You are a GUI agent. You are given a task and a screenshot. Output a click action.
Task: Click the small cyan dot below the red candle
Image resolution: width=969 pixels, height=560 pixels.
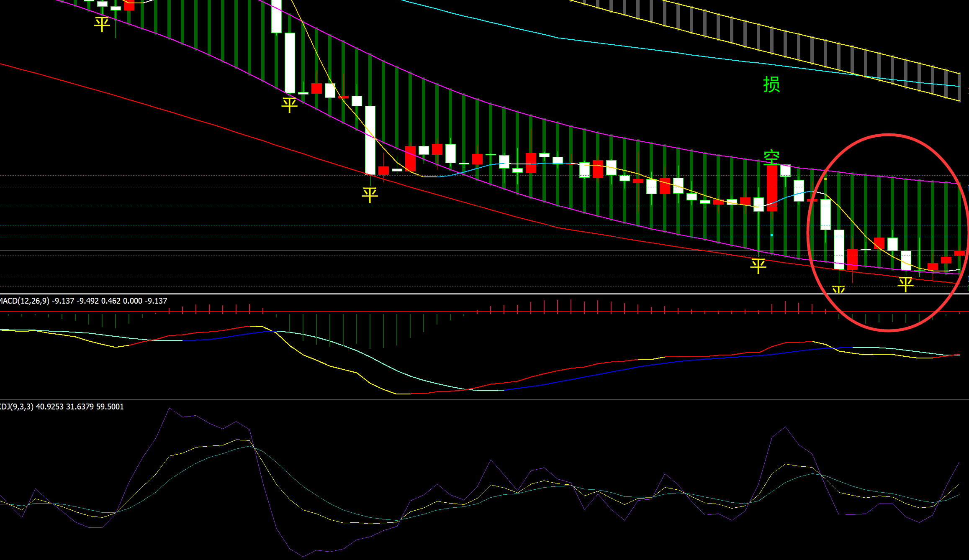click(x=772, y=235)
